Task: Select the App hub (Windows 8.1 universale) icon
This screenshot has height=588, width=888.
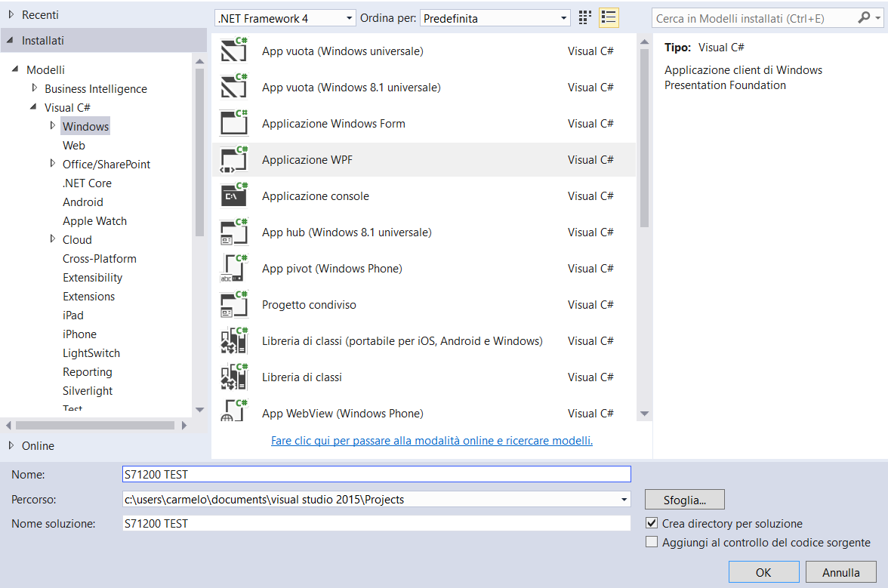Action: point(234,232)
